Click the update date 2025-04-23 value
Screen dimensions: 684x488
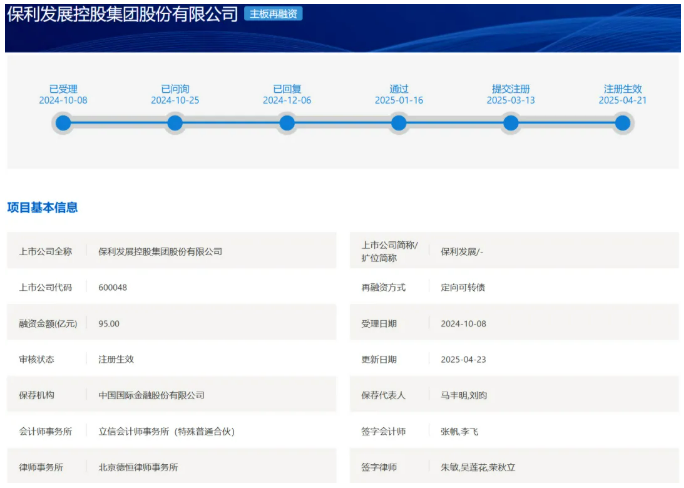(463, 359)
